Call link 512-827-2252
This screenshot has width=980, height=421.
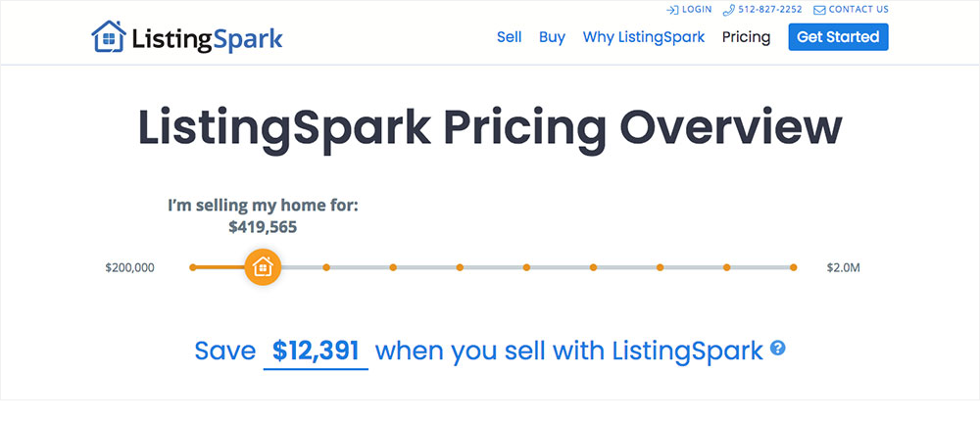point(770,10)
